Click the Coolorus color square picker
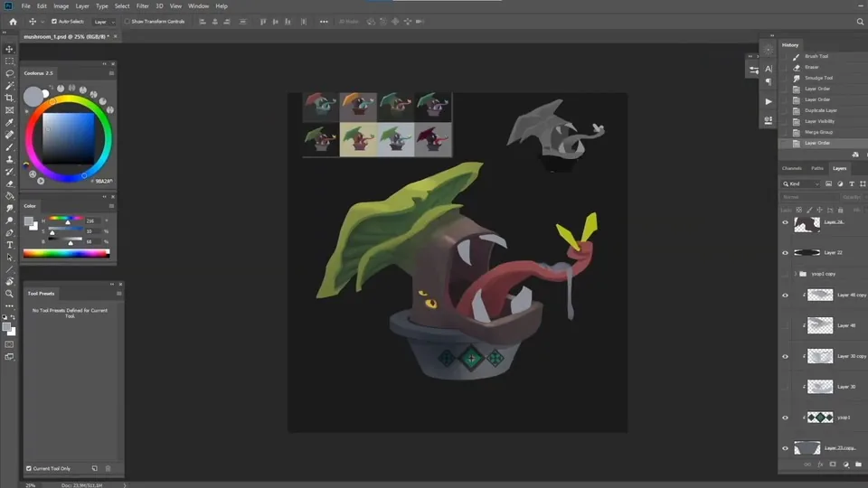Screen dimensions: 868x488 coord(69,138)
